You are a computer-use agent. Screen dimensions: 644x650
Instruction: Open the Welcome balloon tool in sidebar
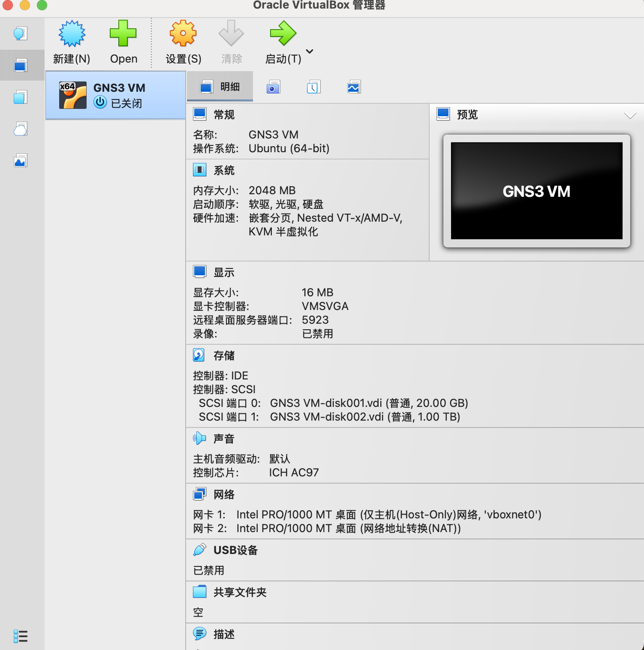tap(21, 33)
